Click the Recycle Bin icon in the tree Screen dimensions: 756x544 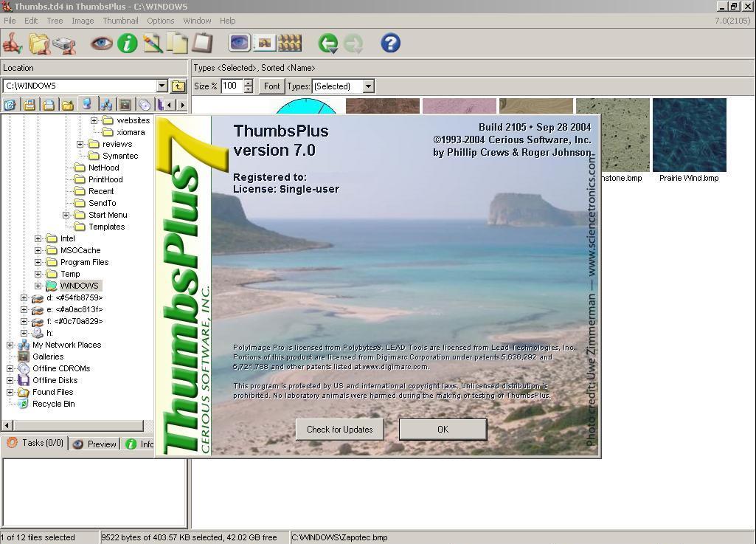pos(24,404)
